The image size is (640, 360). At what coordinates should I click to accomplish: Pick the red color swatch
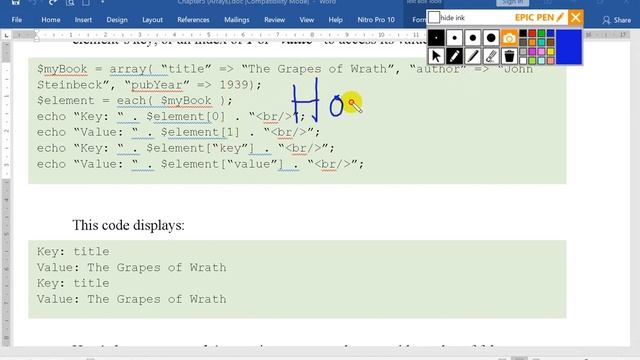point(532,33)
